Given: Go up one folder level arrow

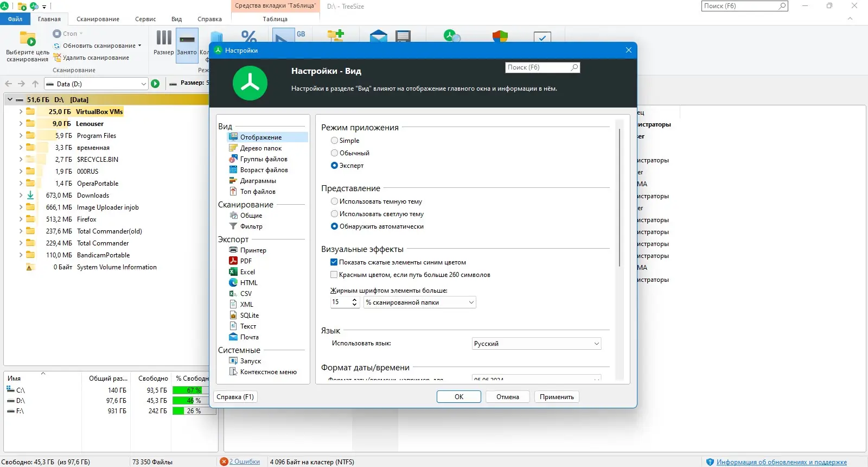Looking at the screenshot, I should point(35,84).
